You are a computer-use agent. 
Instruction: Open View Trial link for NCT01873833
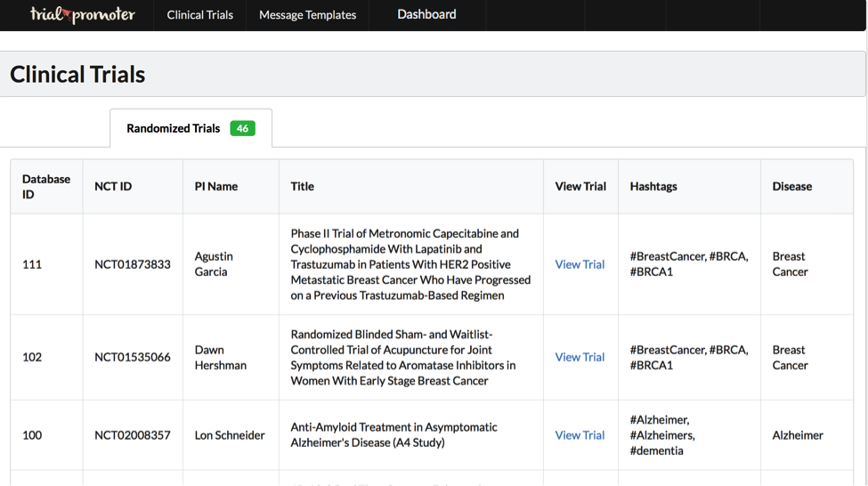coord(580,264)
